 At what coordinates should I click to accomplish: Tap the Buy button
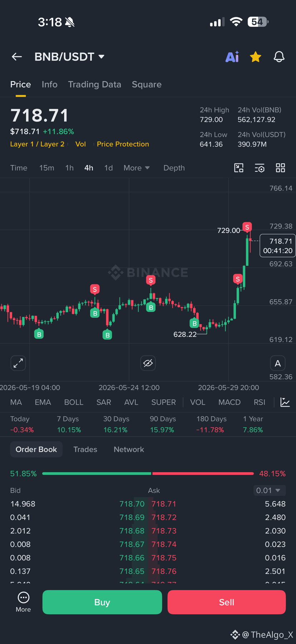tap(102, 602)
